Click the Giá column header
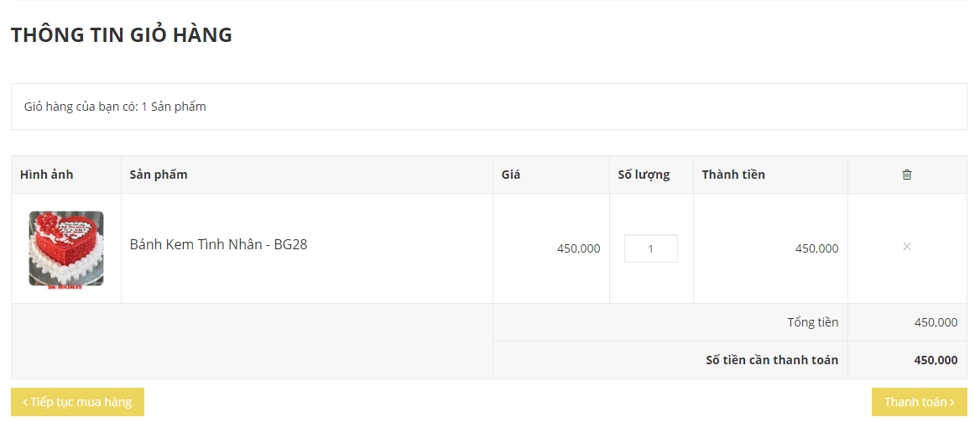 point(511,175)
